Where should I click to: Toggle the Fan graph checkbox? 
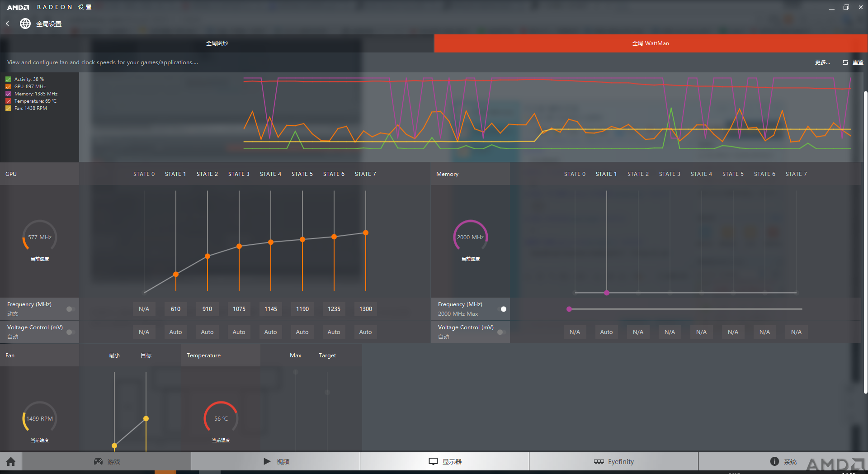8,108
